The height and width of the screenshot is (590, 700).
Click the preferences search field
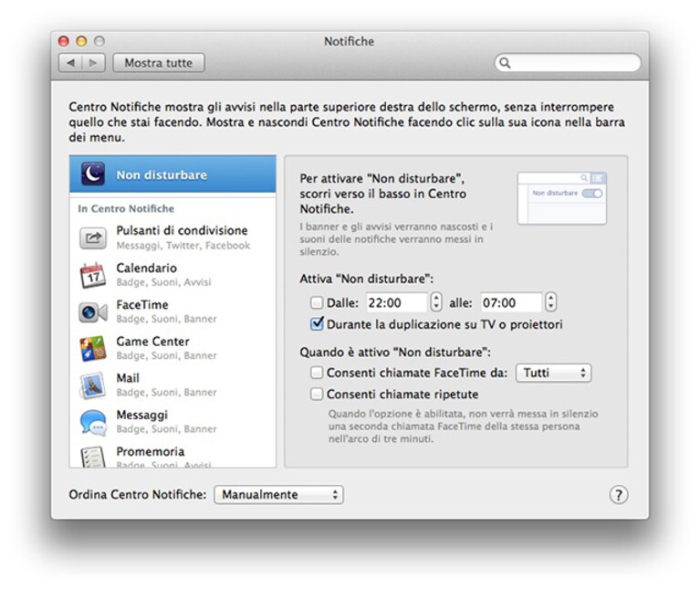[x=568, y=62]
